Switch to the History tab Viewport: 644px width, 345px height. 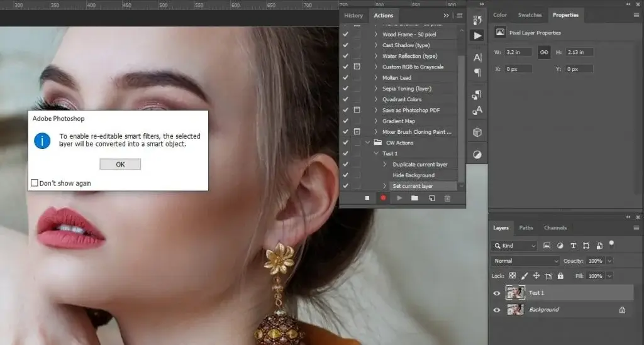tap(353, 16)
